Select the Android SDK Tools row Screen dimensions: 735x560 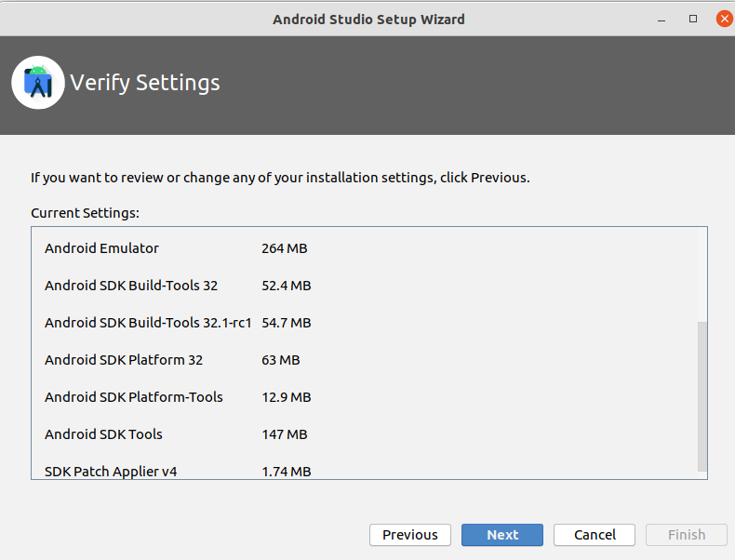point(103,434)
